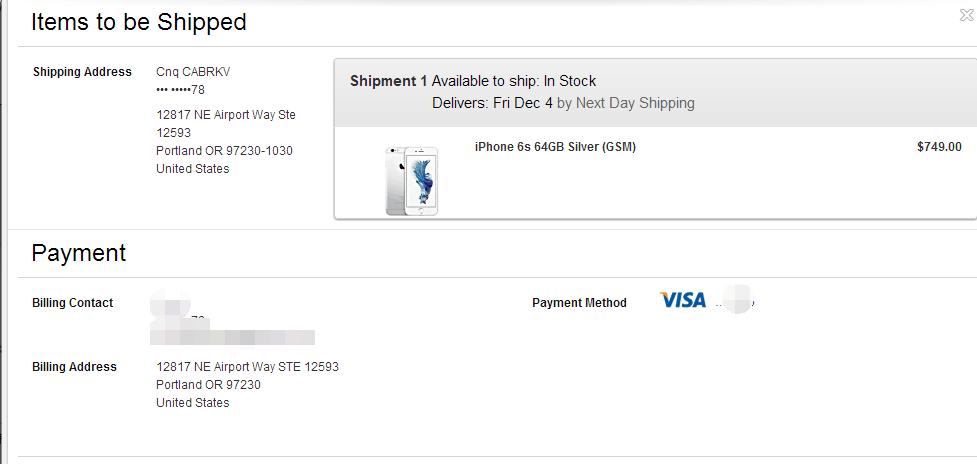
Task: Click the recipient name Cnq CABRKV
Action: (193, 72)
